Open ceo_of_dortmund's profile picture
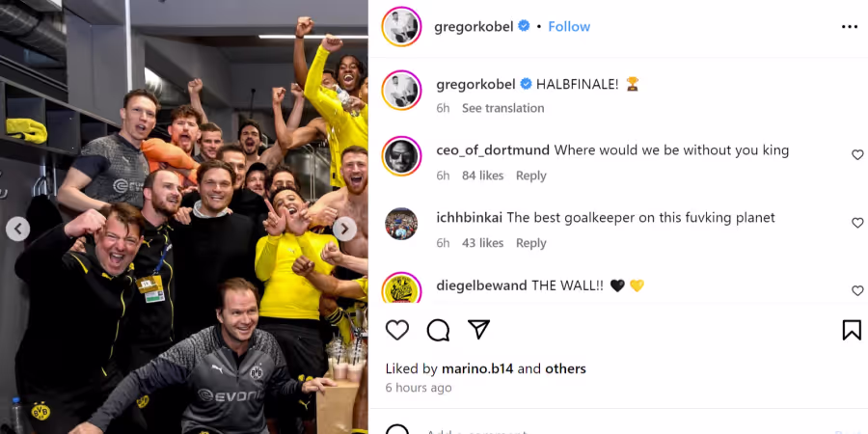Screen dimensions: 868x434 pyautogui.click(x=401, y=155)
